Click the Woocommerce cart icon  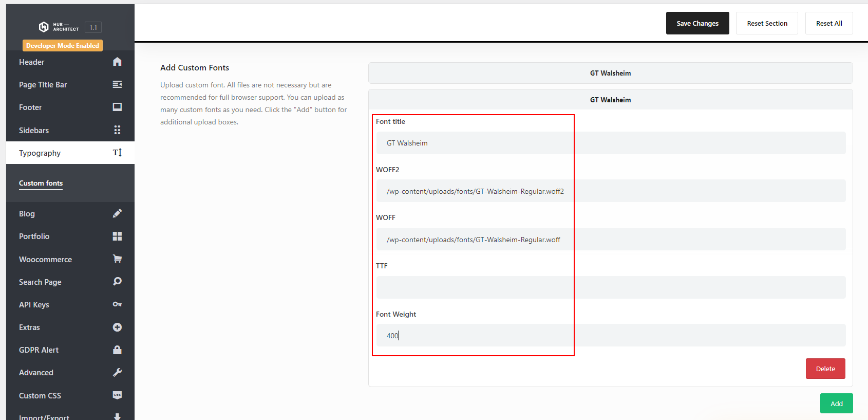[x=117, y=259]
